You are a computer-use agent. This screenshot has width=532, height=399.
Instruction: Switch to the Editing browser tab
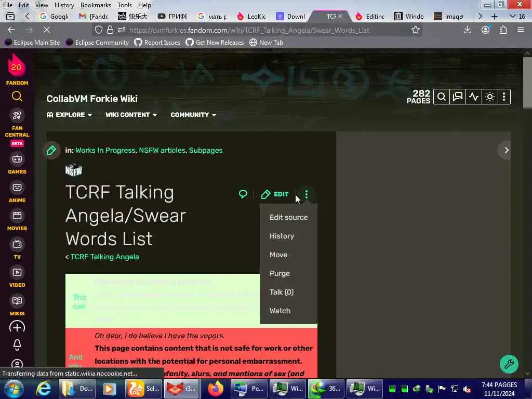click(370, 16)
